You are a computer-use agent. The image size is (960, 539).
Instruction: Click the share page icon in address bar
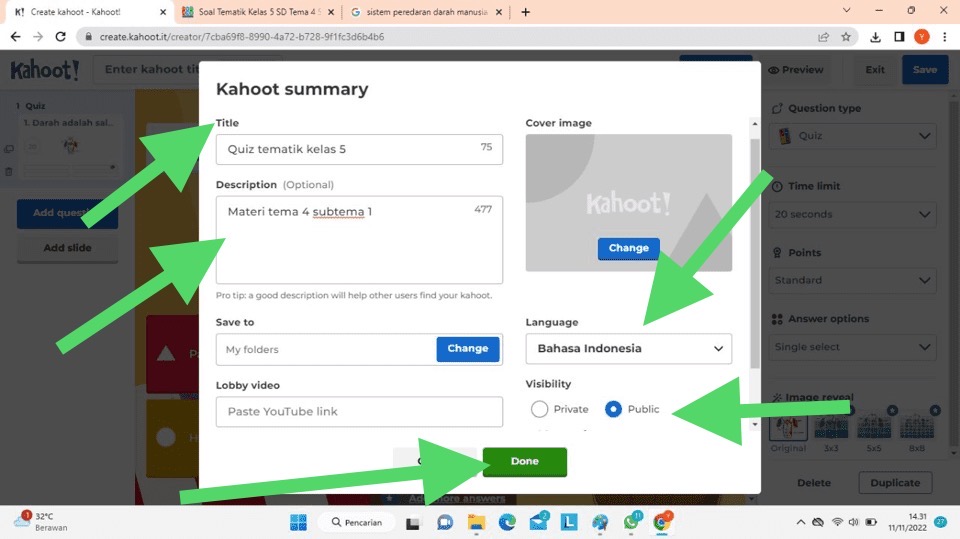pyautogui.click(x=823, y=37)
